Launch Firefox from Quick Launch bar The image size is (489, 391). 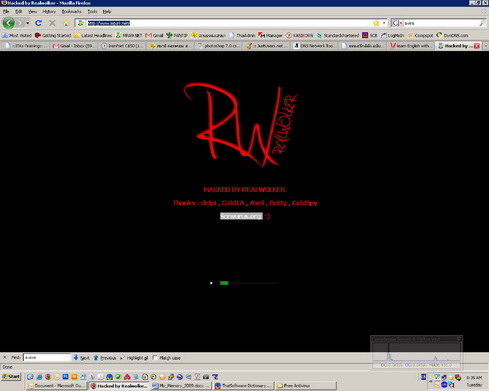coord(48,377)
